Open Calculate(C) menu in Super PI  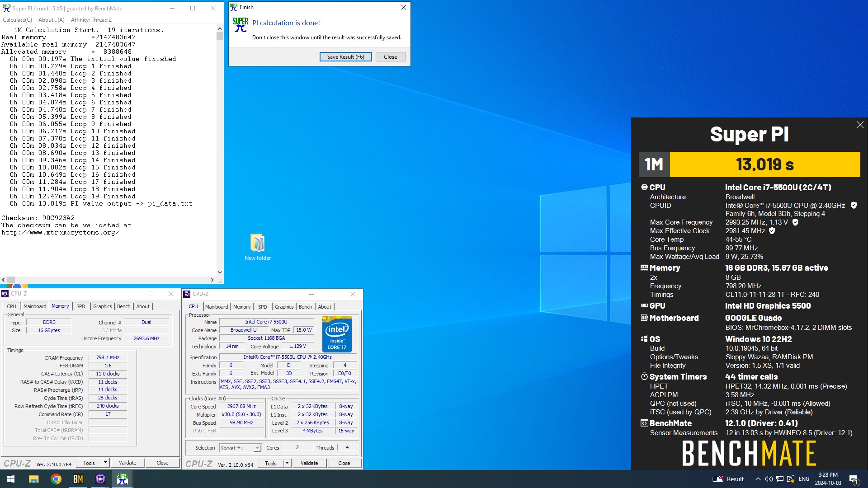coord(17,20)
